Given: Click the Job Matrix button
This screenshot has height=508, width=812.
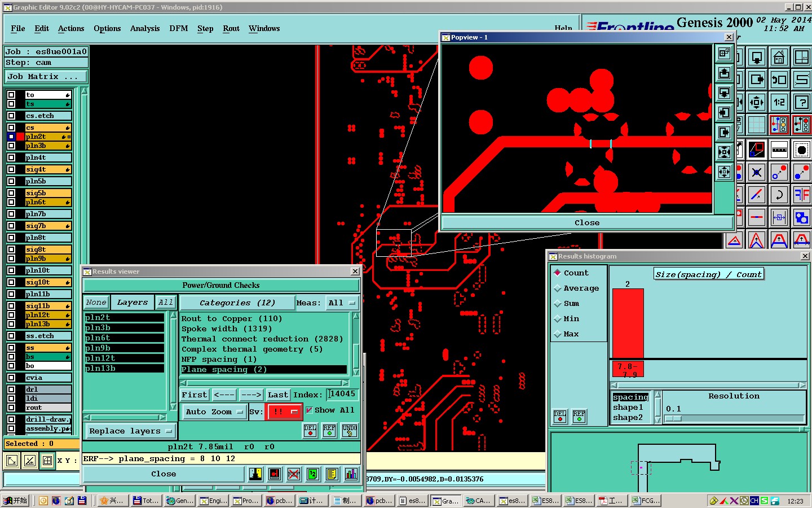Looking at the screenshot, I should pos(46,76).
